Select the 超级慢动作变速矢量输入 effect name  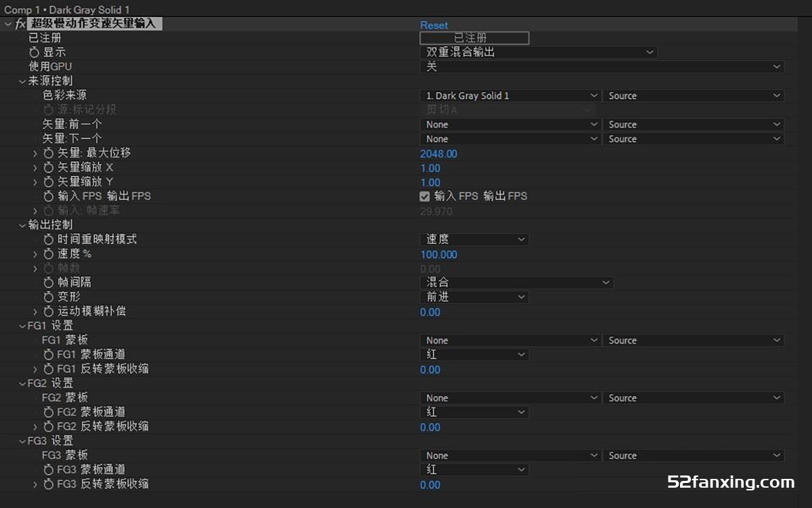pyautogui.click(x=93, y=24)
